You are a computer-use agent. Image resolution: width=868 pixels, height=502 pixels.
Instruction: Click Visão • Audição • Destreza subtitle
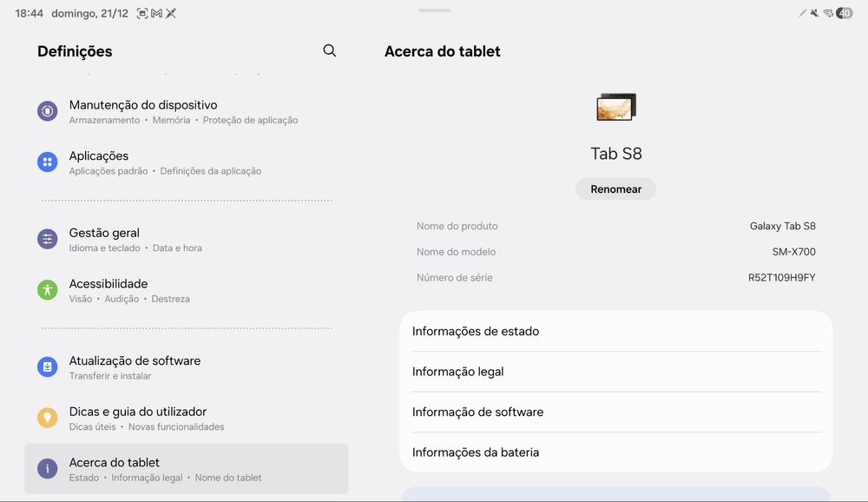click(x=129, y=300)
